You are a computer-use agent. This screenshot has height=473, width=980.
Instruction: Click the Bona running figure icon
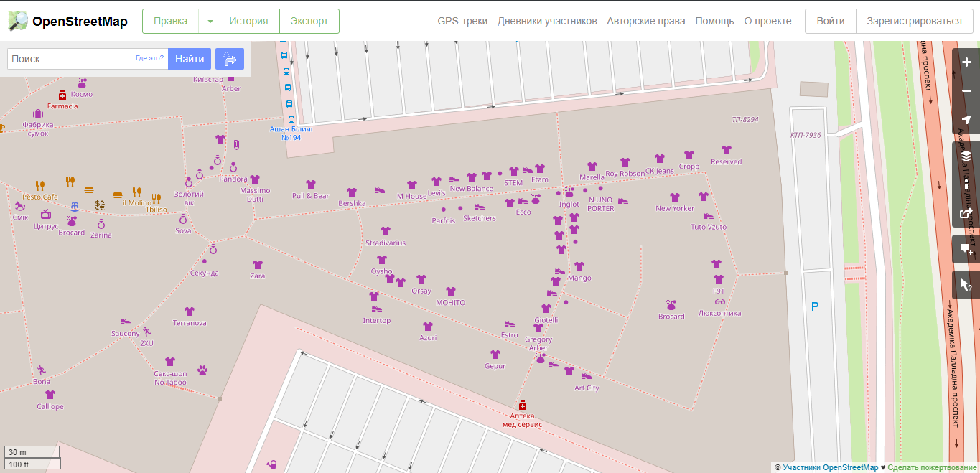pyautogui.click(x=41, y=370)
